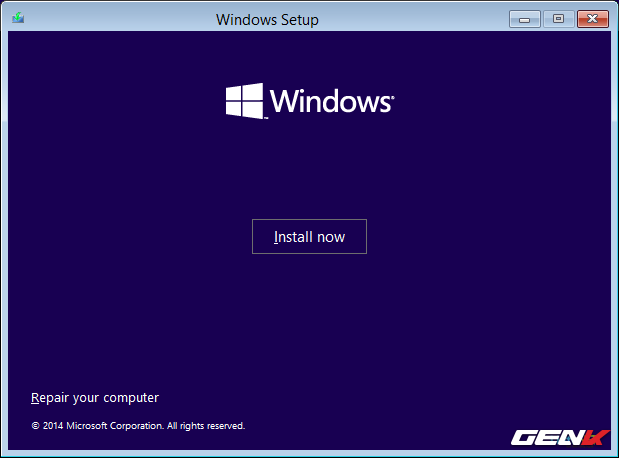619x458 pixels.
Task: Click the Windows wordmark text
Action: pyautogui.click(x=330, y=102)
